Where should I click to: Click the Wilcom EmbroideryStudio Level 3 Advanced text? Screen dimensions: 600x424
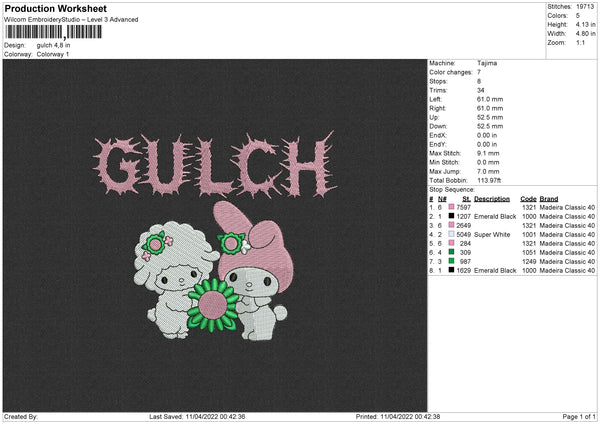(71, 20)
